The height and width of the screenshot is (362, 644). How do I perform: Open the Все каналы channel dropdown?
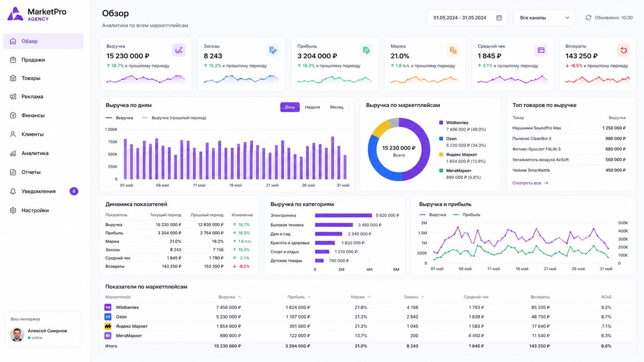coord(544,18)
